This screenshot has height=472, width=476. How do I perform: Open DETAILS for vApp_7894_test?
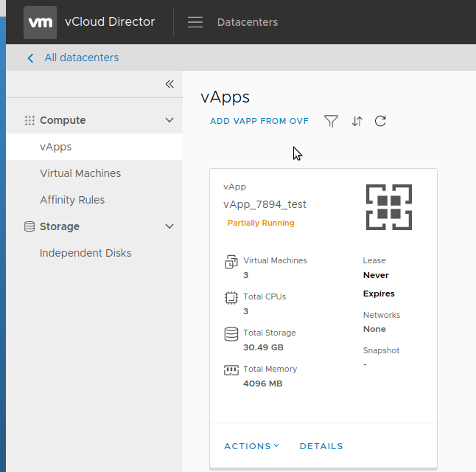321,446
